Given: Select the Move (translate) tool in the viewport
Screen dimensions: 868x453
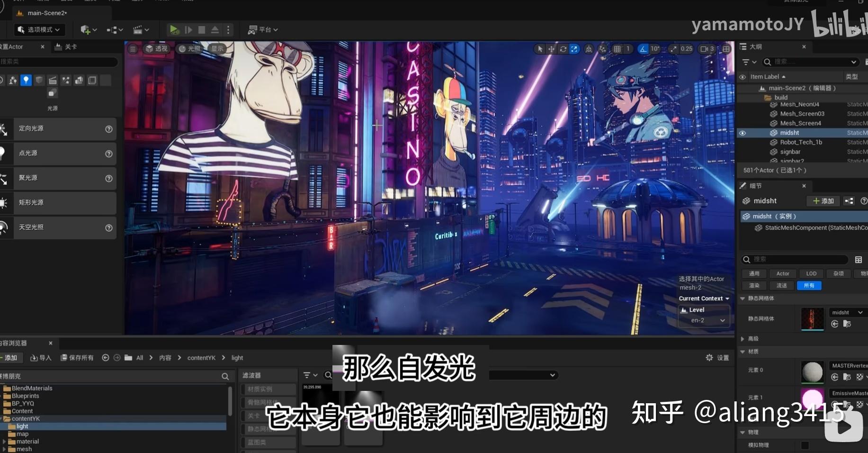Looking at the screenshot, I should click(x=551, y=49).
